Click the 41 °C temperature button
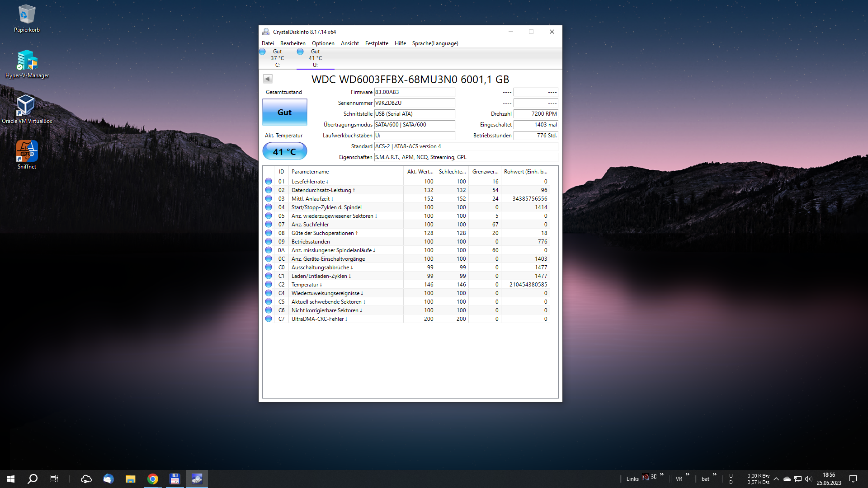The height and width of the screenshot is (488, 868). tap(284, 151)
